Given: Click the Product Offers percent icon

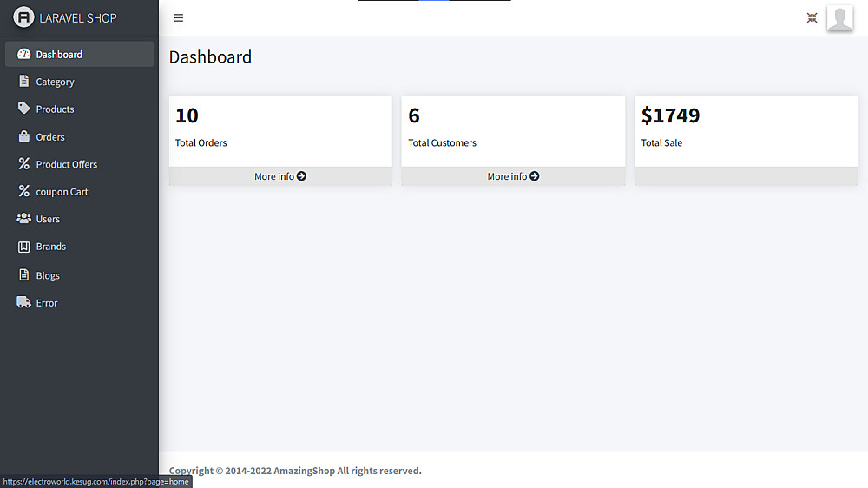Looking at the screenshot, I should 24,164.
